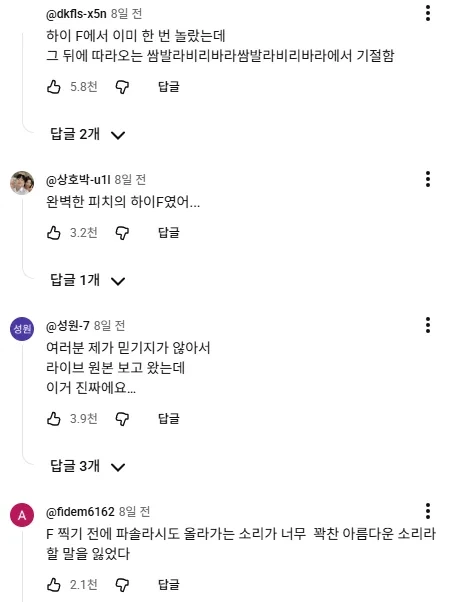Dislike the comment by @dkfls-x5n
453x602 pixels.
122,87
